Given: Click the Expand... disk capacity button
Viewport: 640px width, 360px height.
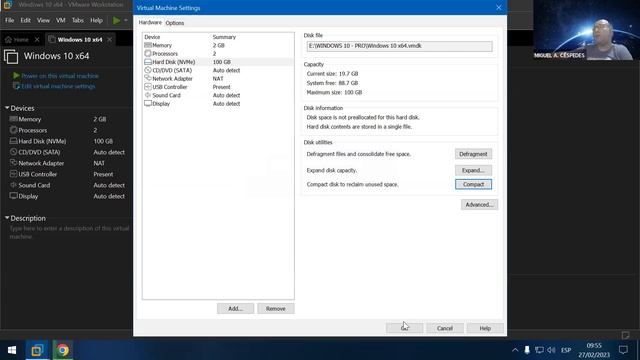Looking at the screenshot, I should 473,170.
